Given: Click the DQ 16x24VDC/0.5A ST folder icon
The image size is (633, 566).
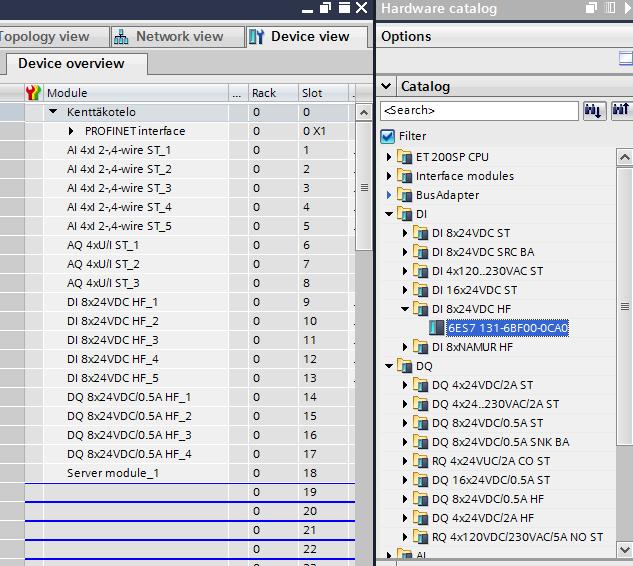Looking at the screenshot, I should pyautogui.click(x=421, y=480).
